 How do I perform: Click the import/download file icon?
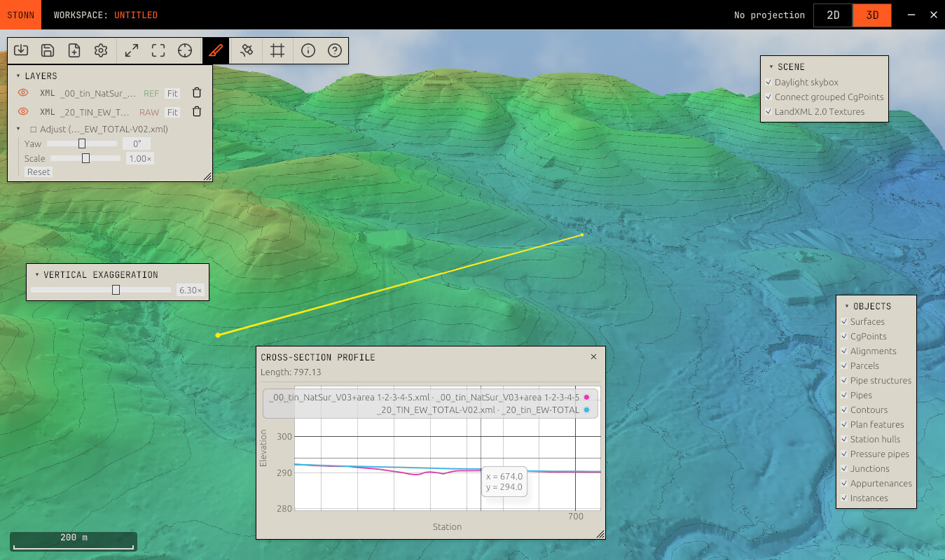coord(21,50)
